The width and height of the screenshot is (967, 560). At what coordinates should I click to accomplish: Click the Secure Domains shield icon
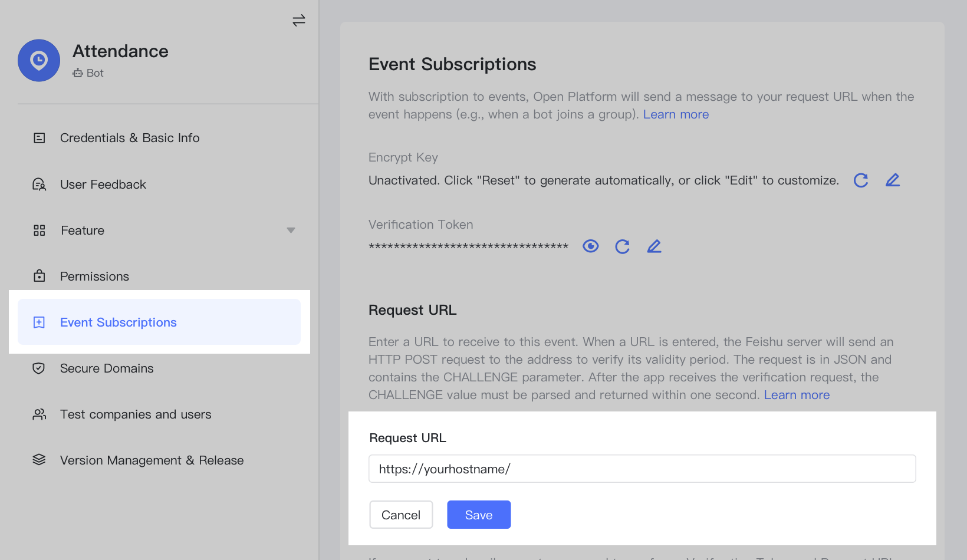point(39,368)
